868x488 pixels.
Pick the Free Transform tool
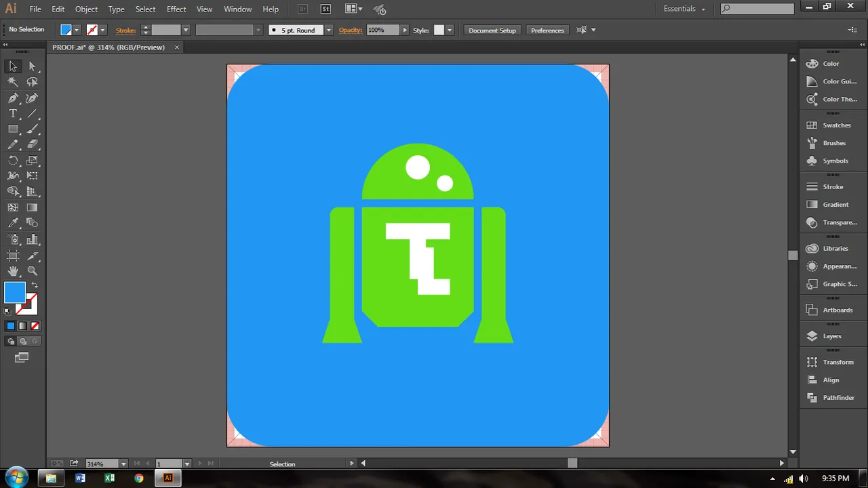click(x=33, y=176)
